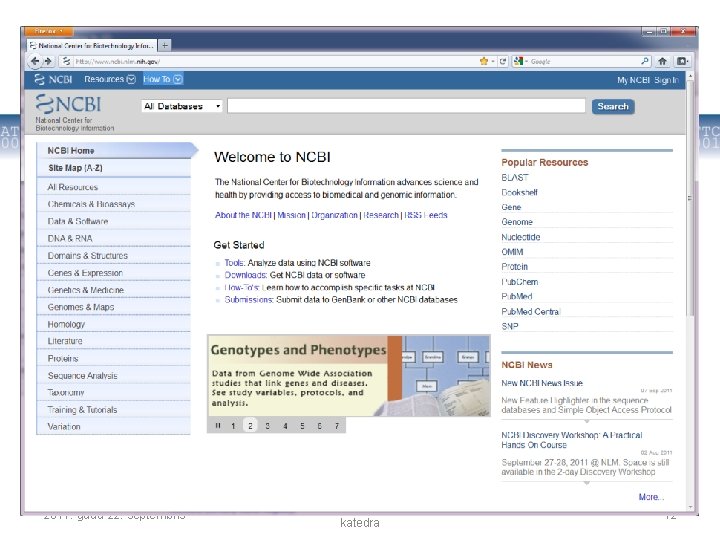Viewport: 720px width, 540px height.
Task: Expand the How To dropdown menu
Action: click(163, 79)
